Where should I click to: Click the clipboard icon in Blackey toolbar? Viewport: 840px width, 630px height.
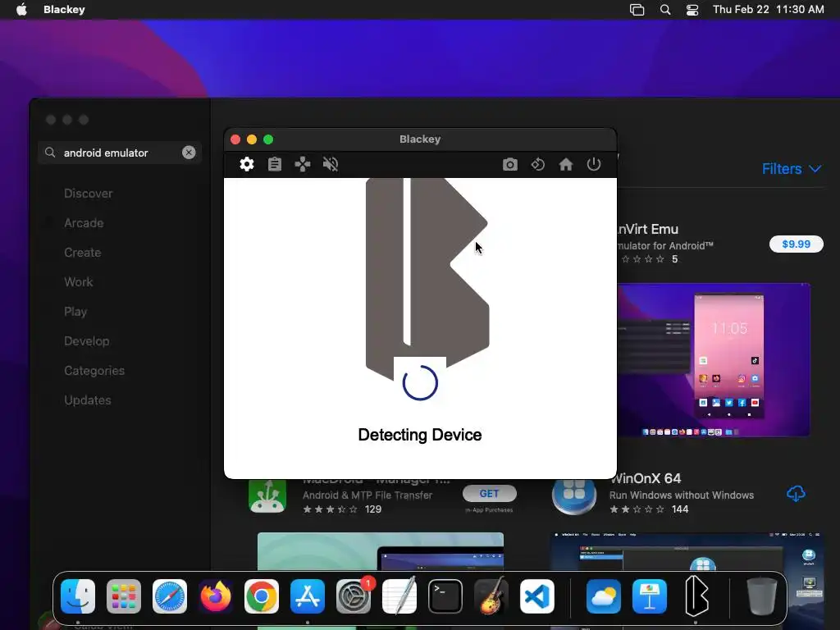pos(275,164)
